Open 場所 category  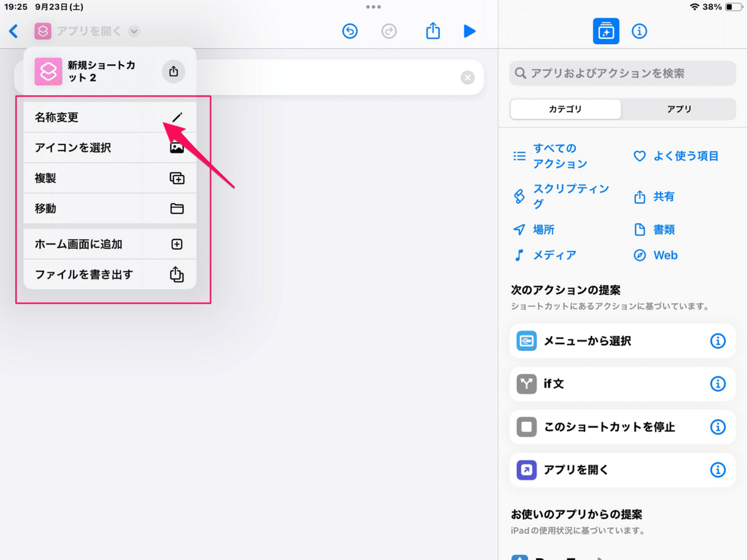click(533, 230)
